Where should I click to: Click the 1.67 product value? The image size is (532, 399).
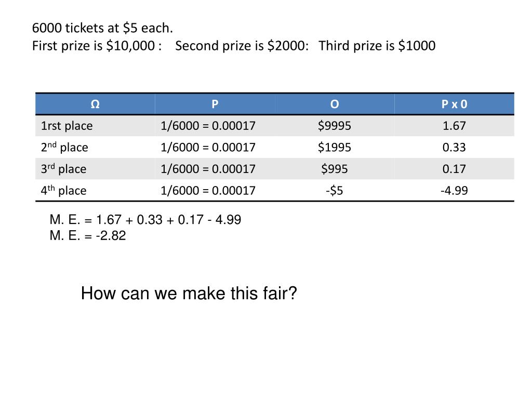pyautogui.click(x=454, y=126)
